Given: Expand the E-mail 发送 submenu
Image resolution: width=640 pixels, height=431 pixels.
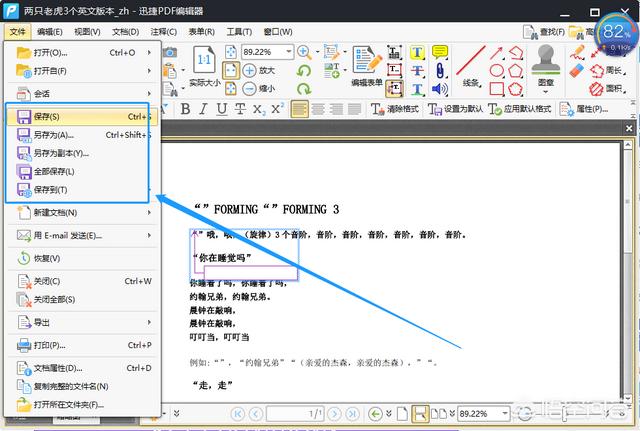Looking at the screenshot, I should (149, 235).
